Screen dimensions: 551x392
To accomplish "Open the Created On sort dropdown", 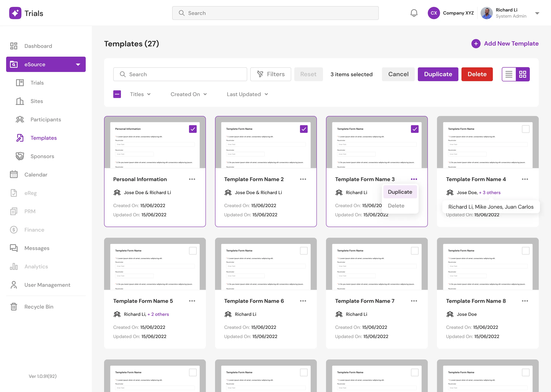I will 188,94.
